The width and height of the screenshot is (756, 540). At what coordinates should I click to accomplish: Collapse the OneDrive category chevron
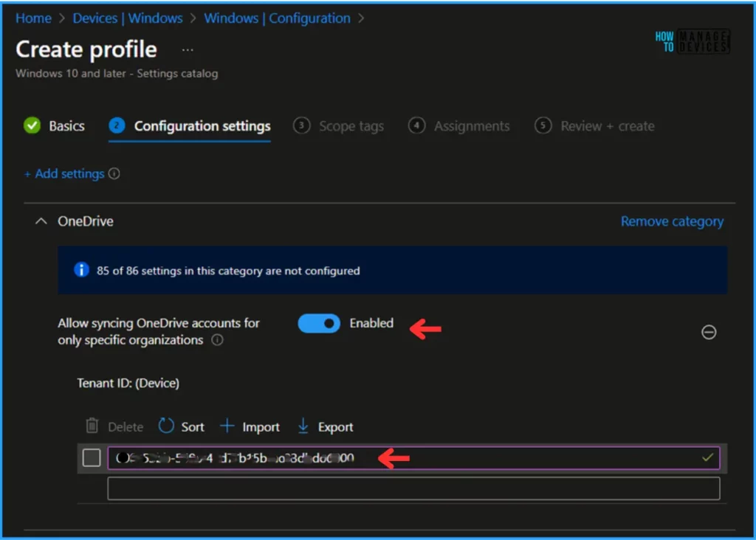[41, 221]
